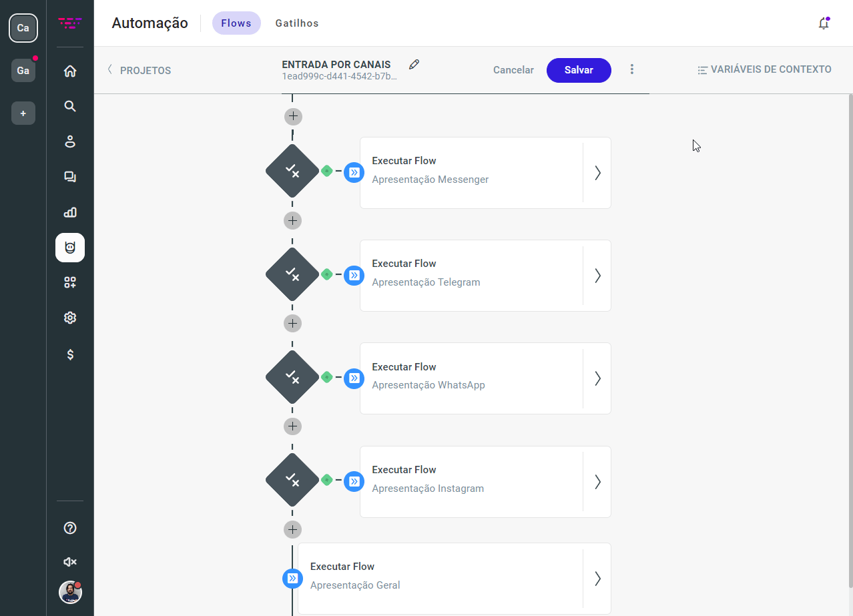Select the Apresentação Messenger text
Image resolution: width=853 pixels, height=616 pixels.
(431, 180)
